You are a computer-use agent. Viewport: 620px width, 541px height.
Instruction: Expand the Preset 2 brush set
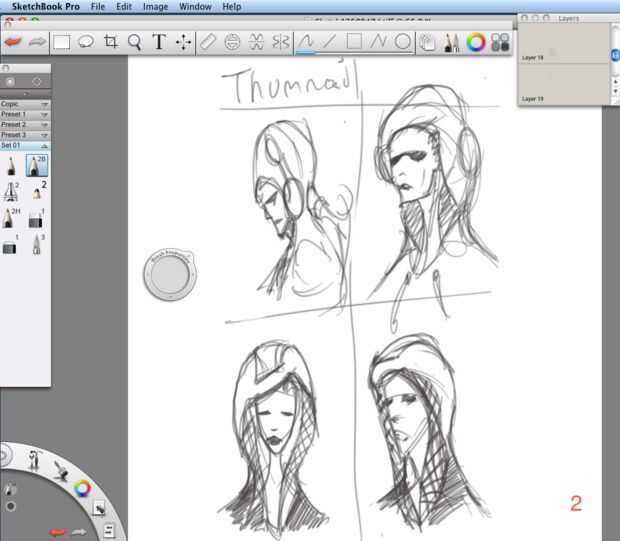tap(25, 125)
